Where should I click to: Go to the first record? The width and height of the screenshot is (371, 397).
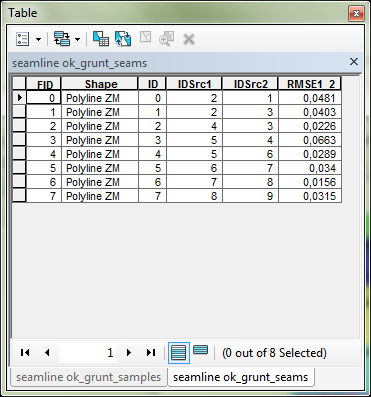[25, 352]
